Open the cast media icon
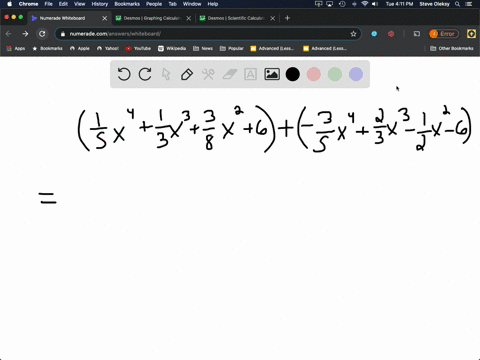 [x=417, y=34]
